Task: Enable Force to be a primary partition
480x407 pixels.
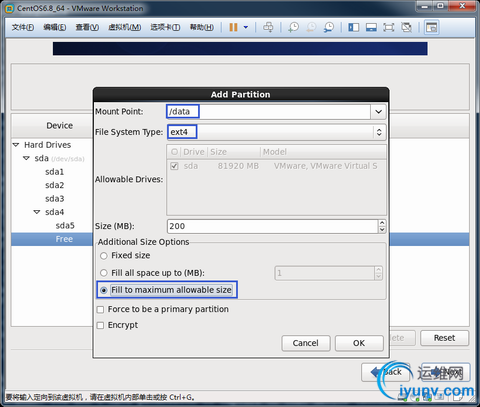Action: [100, 310]
